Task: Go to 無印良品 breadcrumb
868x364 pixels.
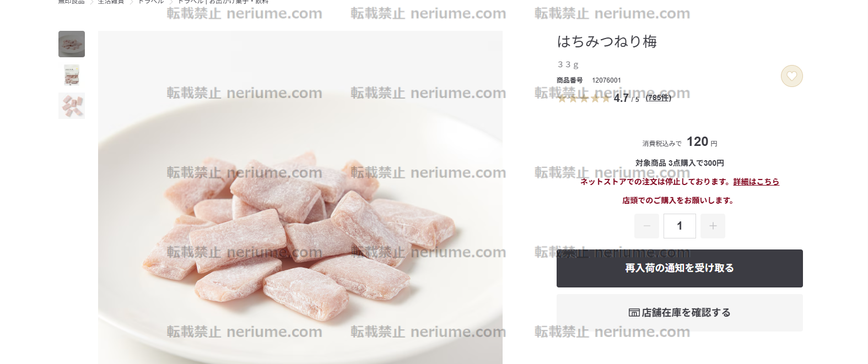Action: (x=72, y=2)
